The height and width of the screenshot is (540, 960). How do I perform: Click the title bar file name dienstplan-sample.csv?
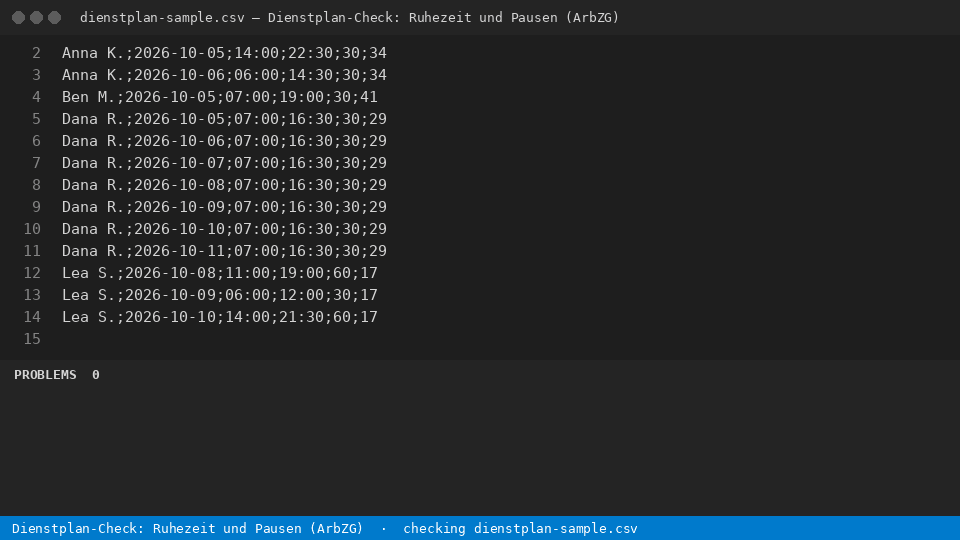pos(162,18)
